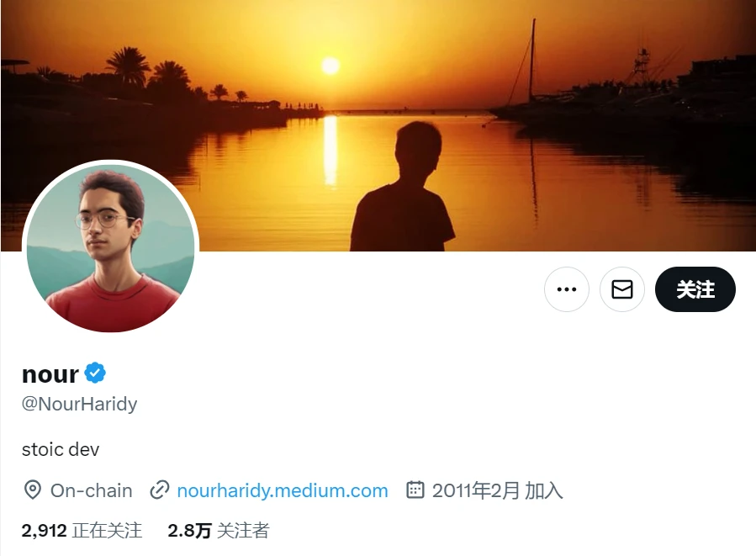Open the nourharidy.medium.com link
This screenshot has width=756, height=556.
click(282, 490)
